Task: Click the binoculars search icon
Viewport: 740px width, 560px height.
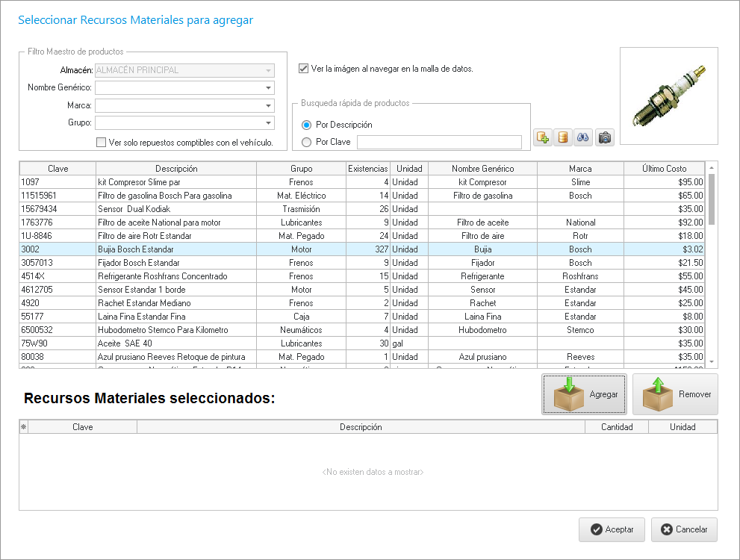Action: [x=584, y=138]
